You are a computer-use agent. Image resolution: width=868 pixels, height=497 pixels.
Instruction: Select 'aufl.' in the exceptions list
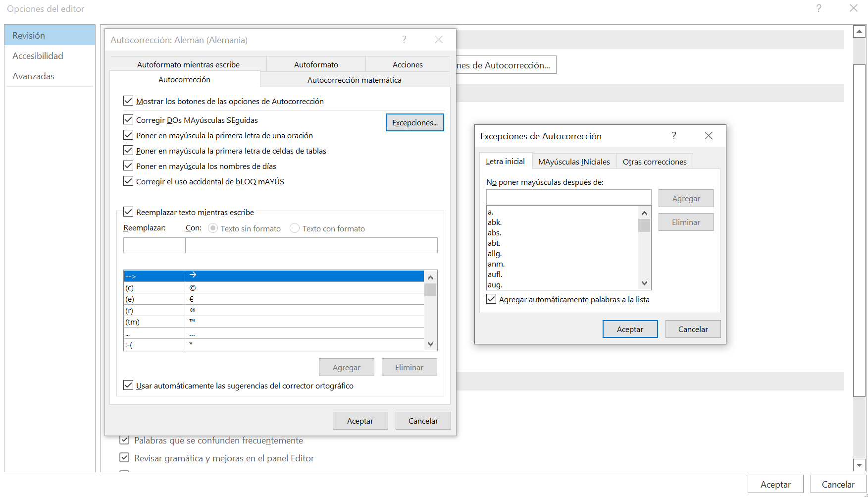tap(562, 274)
